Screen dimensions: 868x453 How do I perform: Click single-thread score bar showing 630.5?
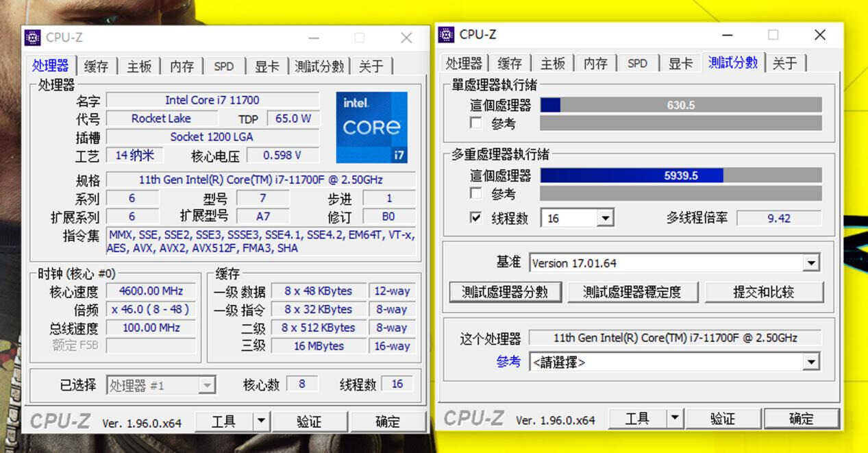click(x=681, y=105)
